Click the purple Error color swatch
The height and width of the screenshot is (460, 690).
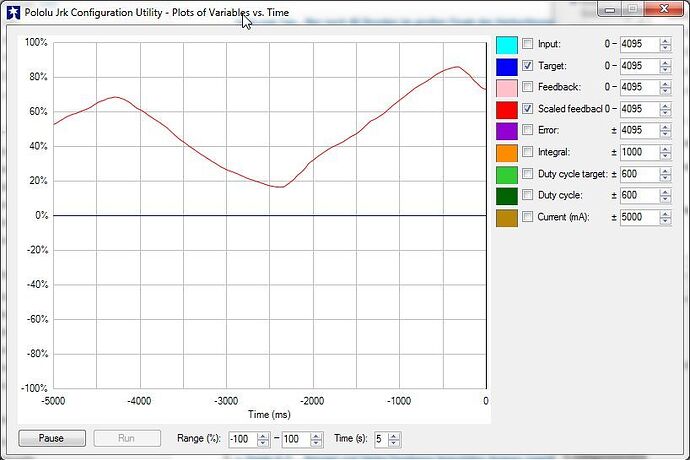[x=507, y=131]
